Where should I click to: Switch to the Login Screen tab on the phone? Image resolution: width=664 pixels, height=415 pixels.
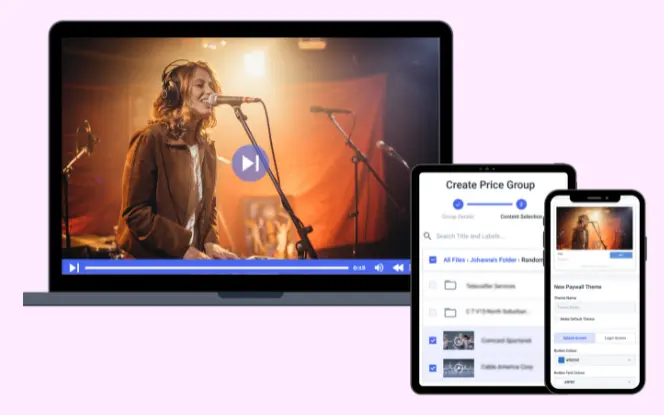coord(615,338)
